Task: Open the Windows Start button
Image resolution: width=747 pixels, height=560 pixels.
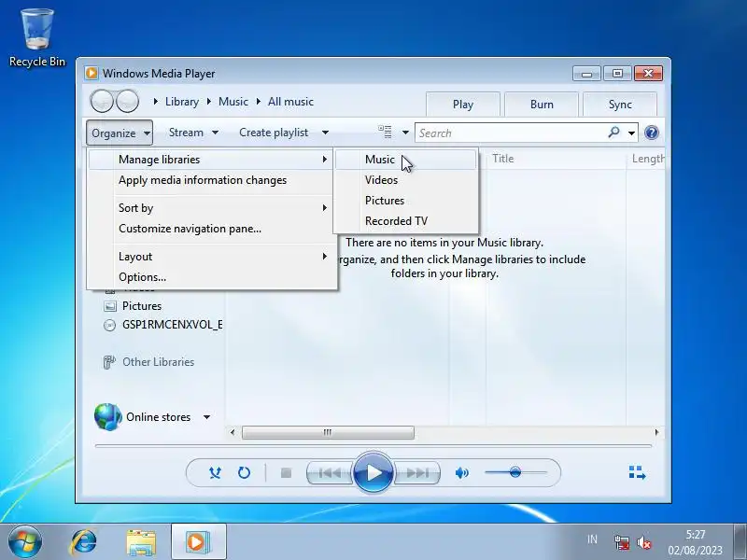Action: [25, 542]
